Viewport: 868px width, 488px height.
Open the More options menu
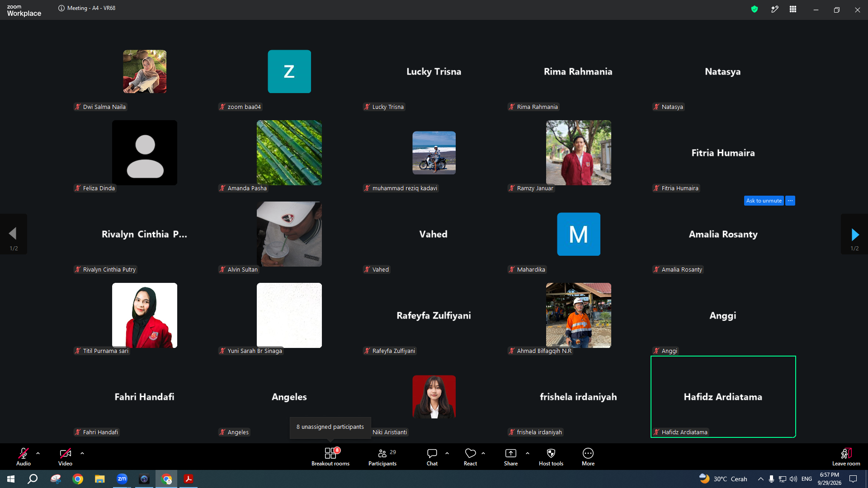point(588,457)
